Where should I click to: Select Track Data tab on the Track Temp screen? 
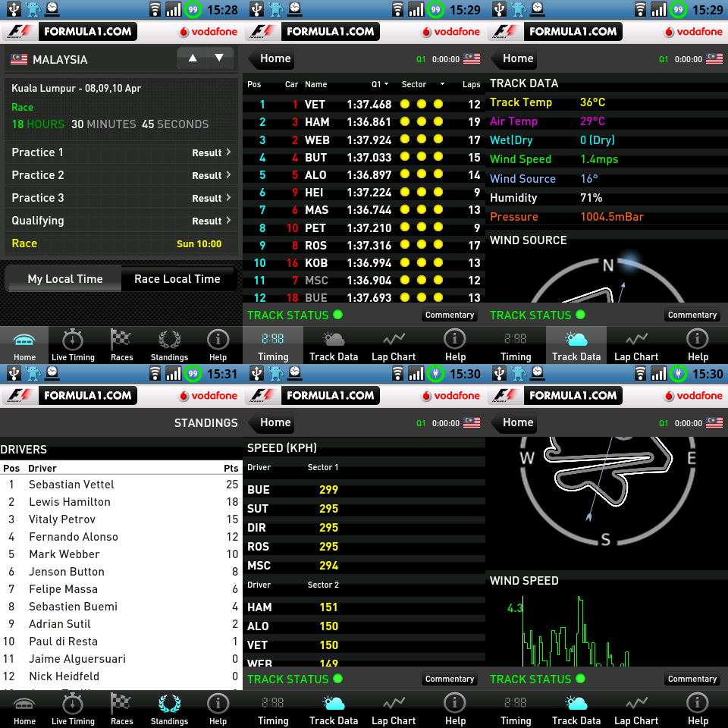pyautogui.click(x=576, y=344)
